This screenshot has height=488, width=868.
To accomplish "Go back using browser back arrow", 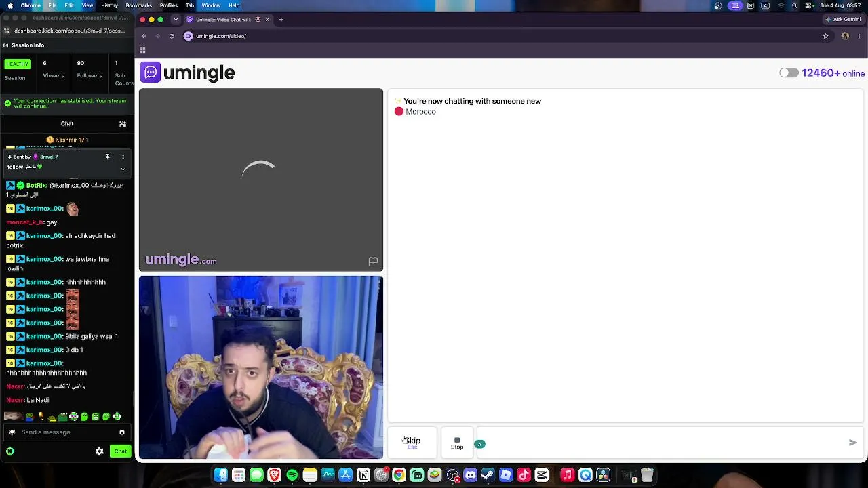I will tap(144, 36).
